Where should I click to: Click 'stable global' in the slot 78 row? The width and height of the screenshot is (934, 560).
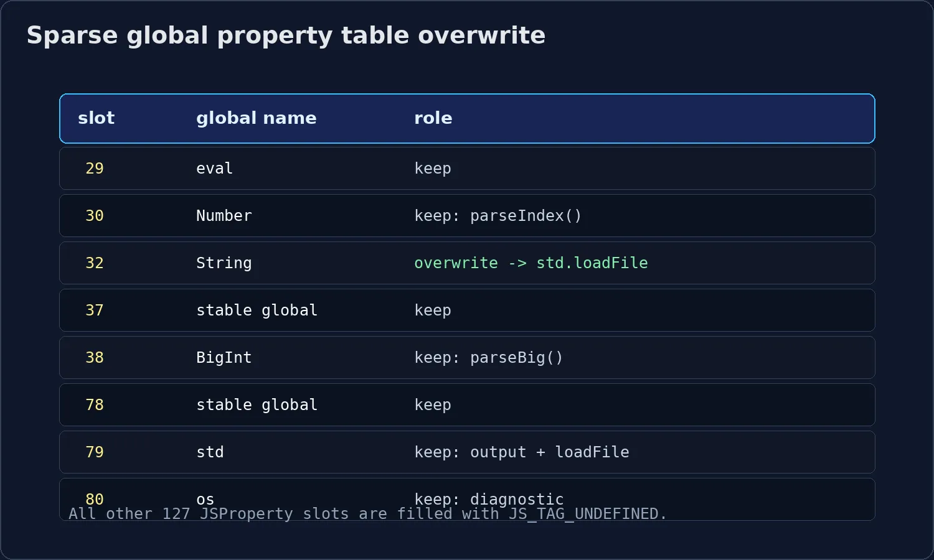(x=257, y=405)
